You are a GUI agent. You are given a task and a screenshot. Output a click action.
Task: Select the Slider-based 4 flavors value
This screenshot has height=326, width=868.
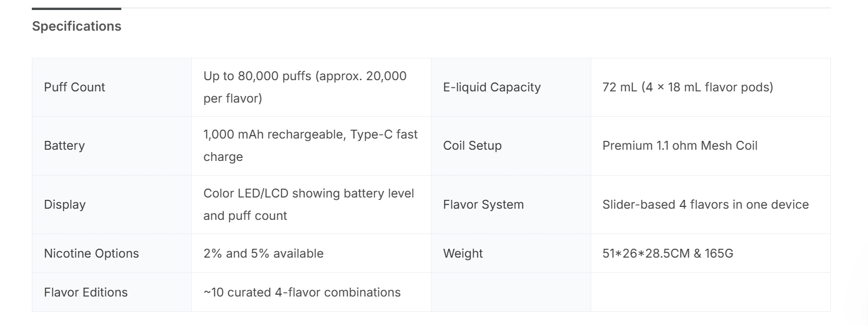(705, 205)
